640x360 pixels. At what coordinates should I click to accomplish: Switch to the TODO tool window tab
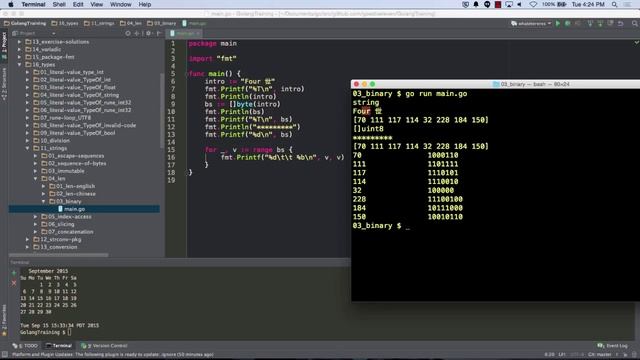[x=25, y=346]
